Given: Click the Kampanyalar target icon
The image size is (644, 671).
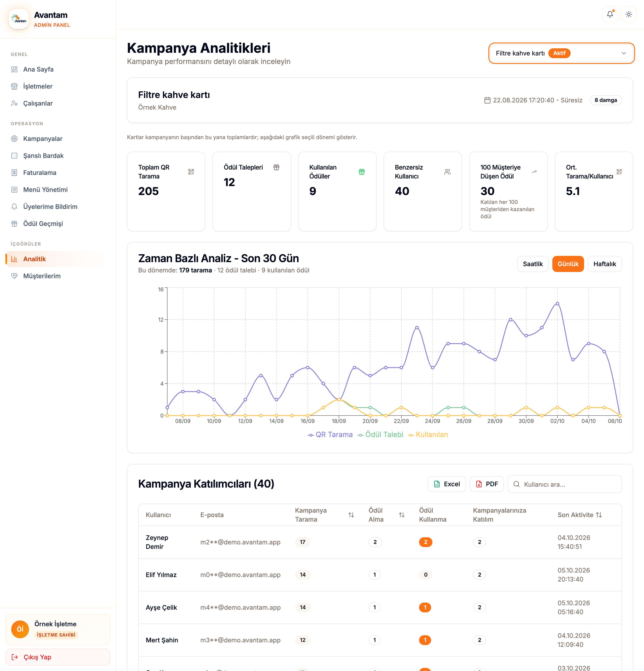Looking at the screenshot, I should 14,139.
